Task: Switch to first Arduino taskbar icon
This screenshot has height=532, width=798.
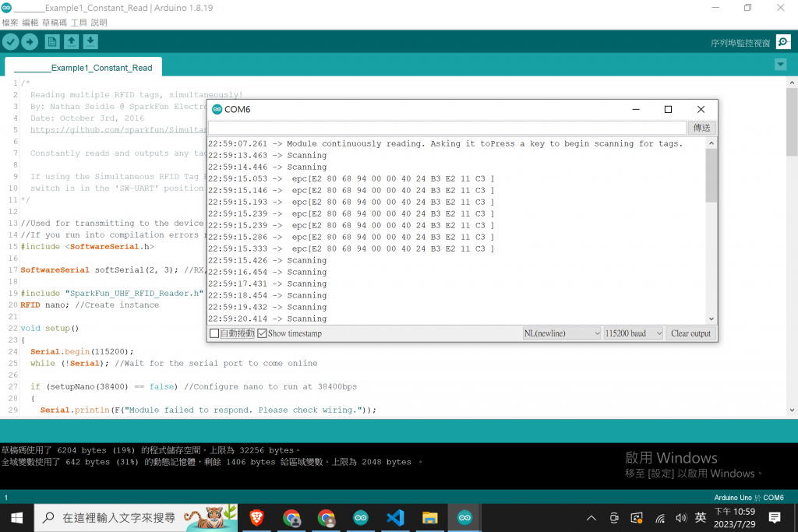Action: [x=361, y=518]
